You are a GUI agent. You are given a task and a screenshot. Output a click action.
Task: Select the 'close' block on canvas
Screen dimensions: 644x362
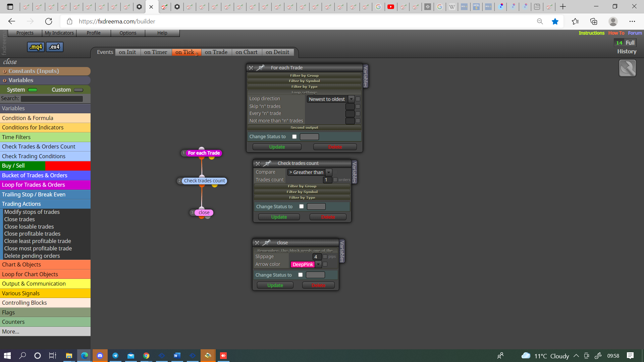click(x=204, y=213)
